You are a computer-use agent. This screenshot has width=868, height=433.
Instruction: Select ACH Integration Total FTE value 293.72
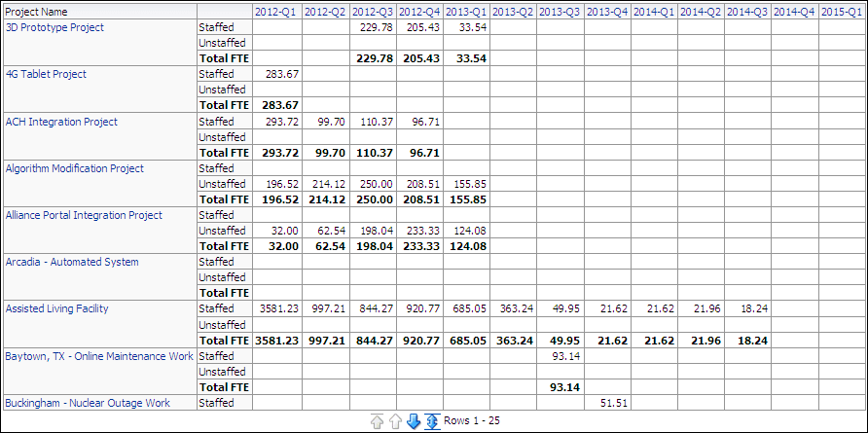coord(278,152)
